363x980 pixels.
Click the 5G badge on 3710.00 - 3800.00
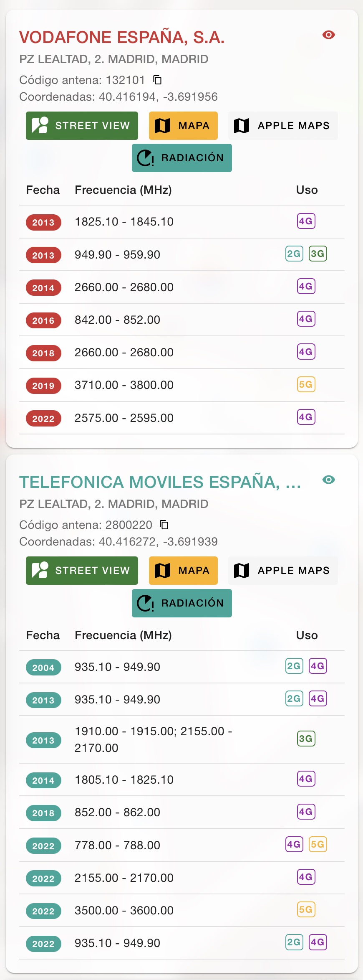coord(306,384)
